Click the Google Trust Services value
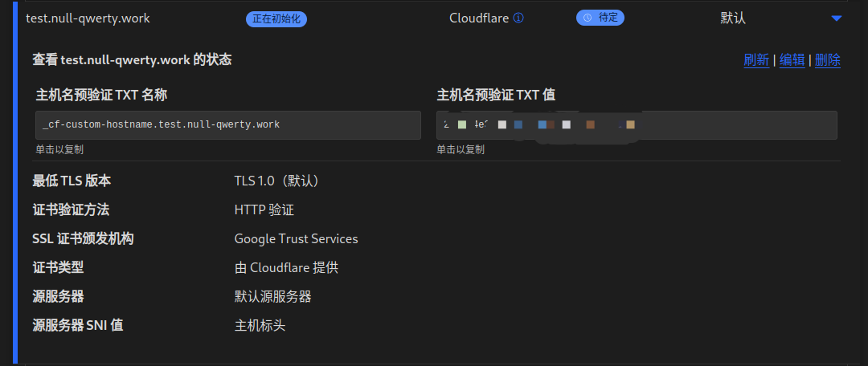 [296, 239]
